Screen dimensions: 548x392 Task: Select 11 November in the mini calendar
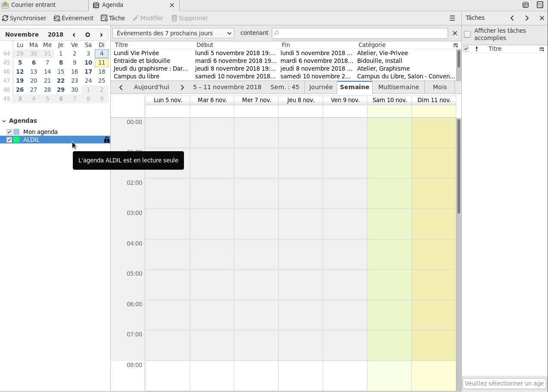102,62
